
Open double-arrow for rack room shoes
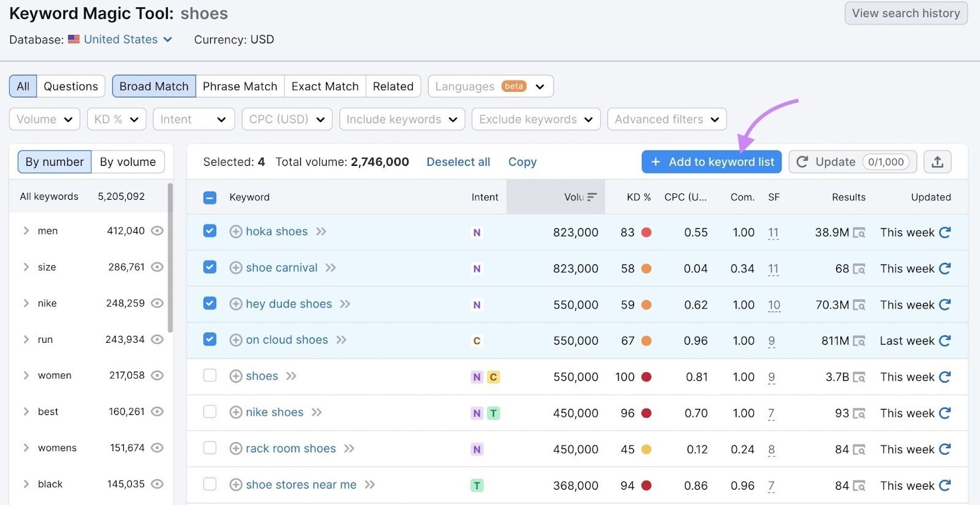349,449
